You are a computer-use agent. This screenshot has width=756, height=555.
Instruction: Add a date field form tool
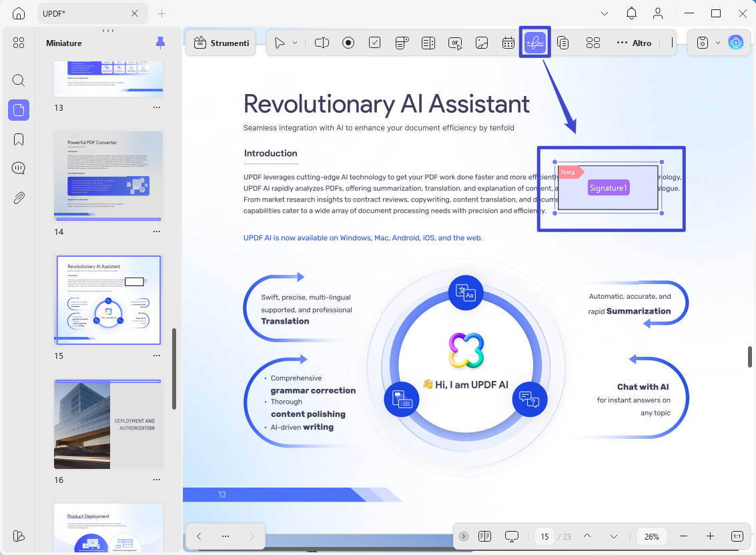click(x=508, y=43)
